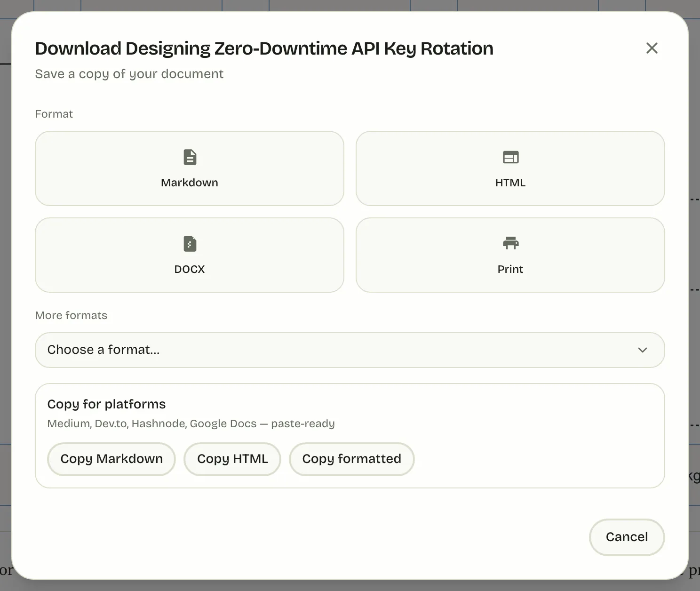The height and width of the screenshot is (591, 700).
Task: Click the 'Save a copy of your document' subtitle
Action: tap(129, 74)
